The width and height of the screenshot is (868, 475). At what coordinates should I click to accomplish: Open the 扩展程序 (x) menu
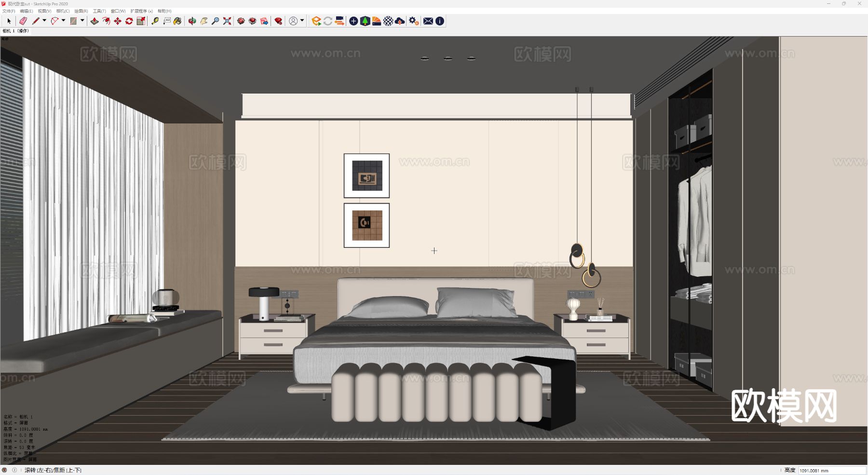click(x=141, y=11)
